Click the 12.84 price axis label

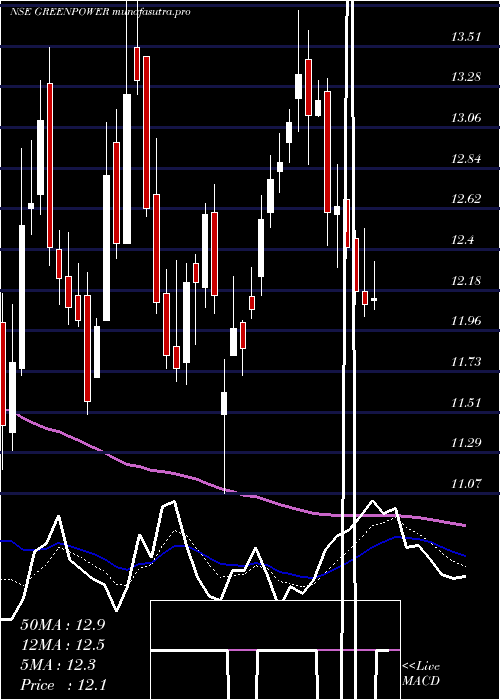coord(466,158)
